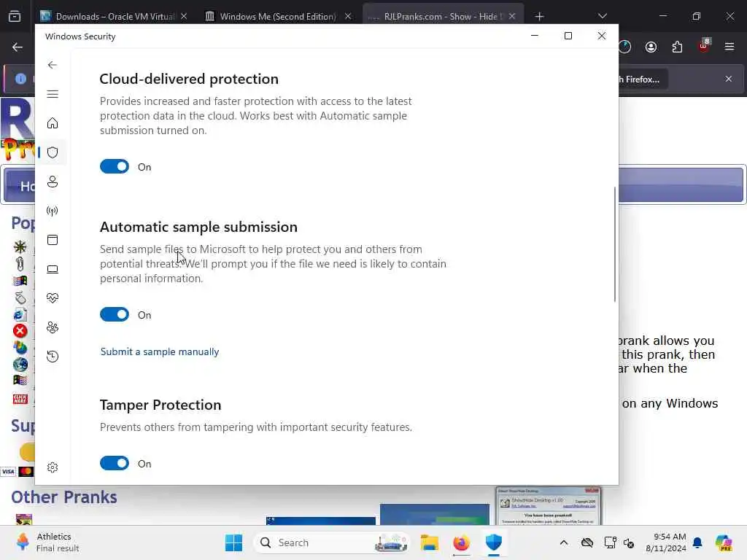This screenshot has width=747, height=560.
Task: Click the Windows Security taskbar icon
Action: point(494,542)
